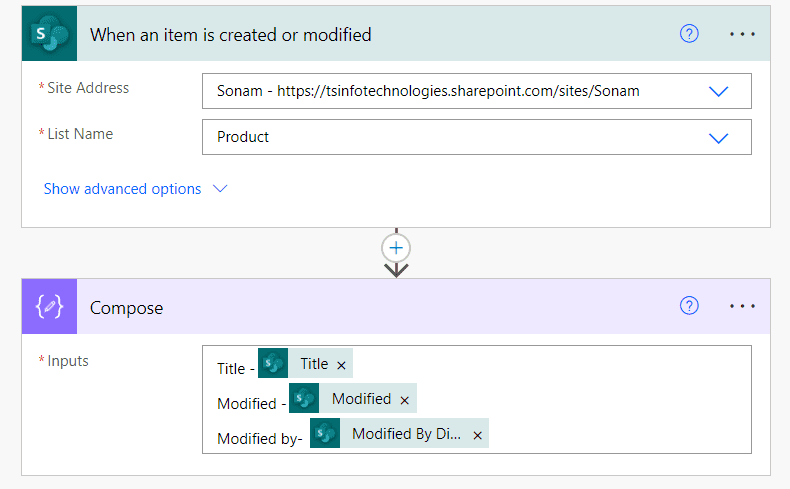The height and width of the screenshot is (489, 790).
Task: Click the Product list name field
Action: [x=450, y=137]
